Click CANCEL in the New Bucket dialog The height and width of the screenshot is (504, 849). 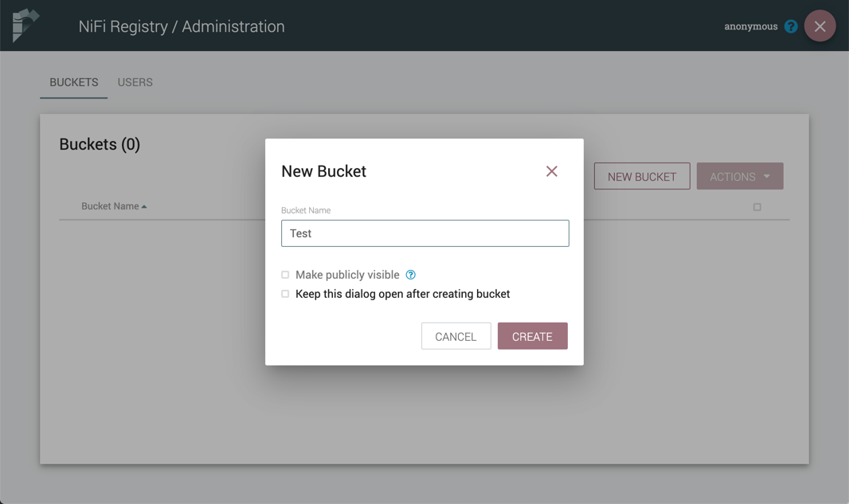[x=456, y=336]
